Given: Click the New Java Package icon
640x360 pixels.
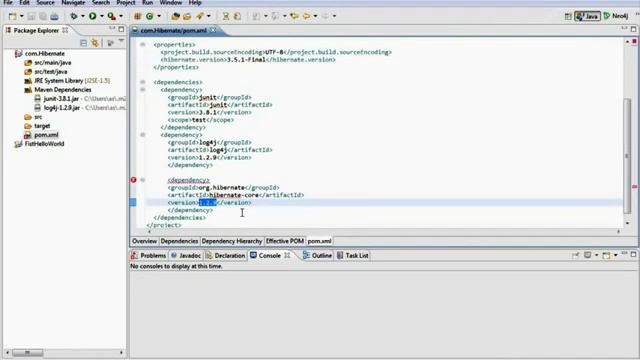Looking at the screenshot, I should [138, 16].
